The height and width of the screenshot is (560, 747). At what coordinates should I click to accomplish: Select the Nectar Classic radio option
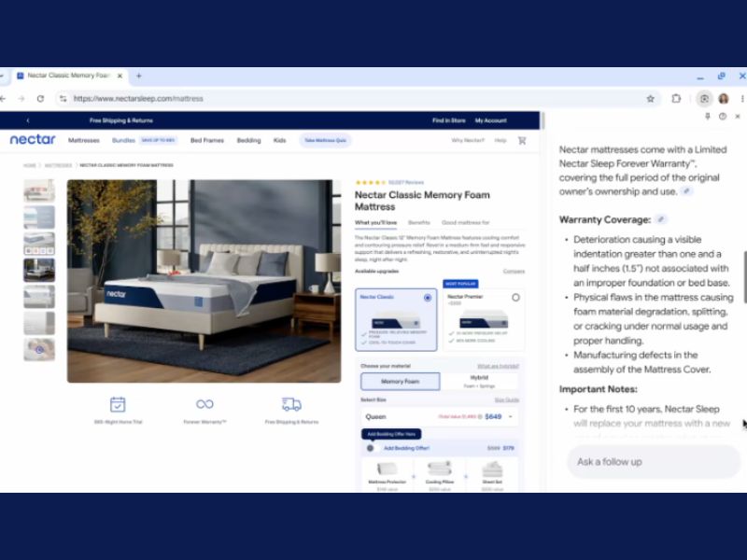pyautogui.click(x=428, y=298)
